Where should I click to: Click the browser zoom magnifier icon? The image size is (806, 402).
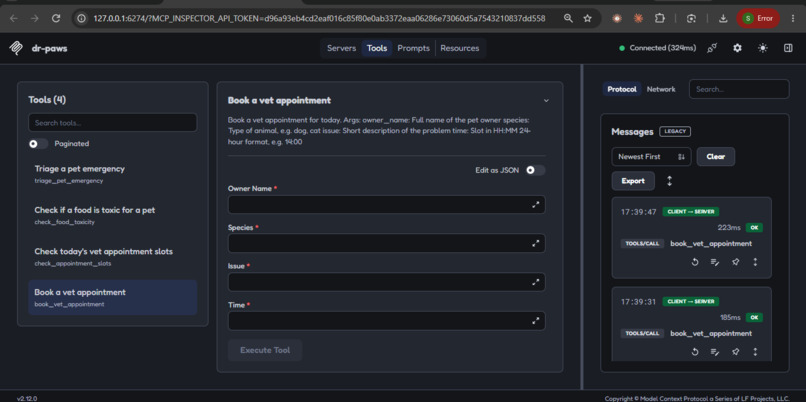568,19
